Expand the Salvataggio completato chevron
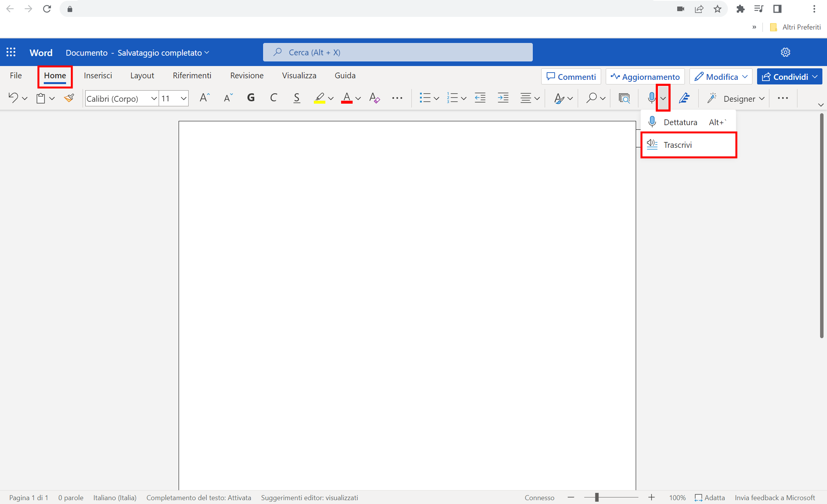Viewport: 827px width, 504px height. (x=207, y=53)
